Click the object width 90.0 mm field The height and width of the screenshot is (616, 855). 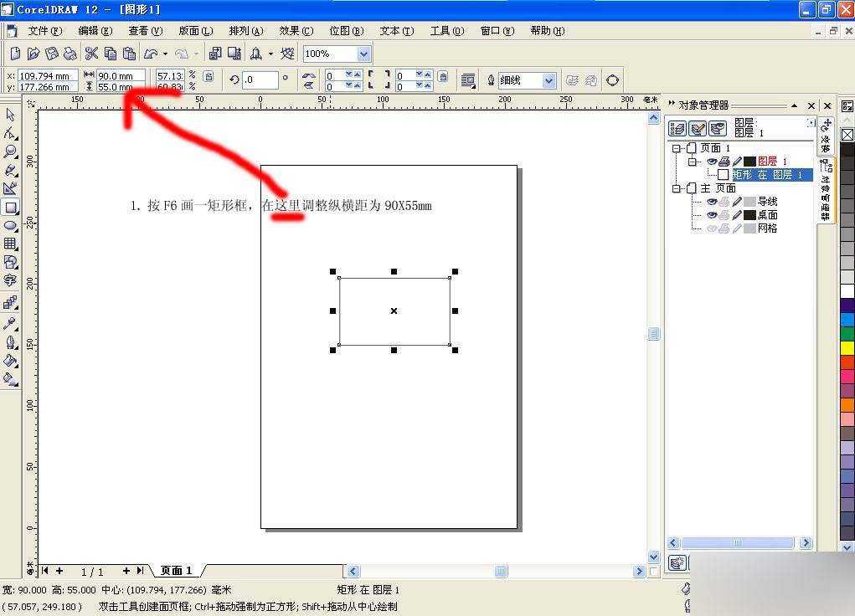(121, 76)
